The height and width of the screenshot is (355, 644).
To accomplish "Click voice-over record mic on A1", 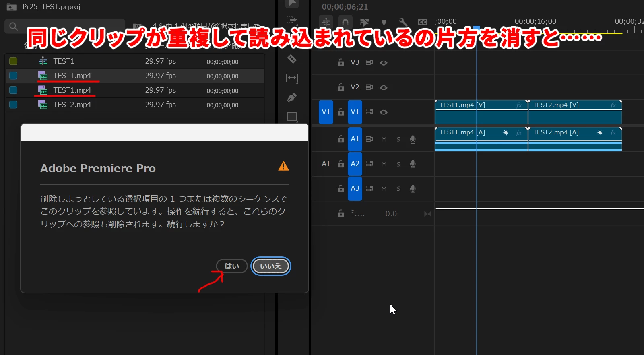I will coord(413,139).
